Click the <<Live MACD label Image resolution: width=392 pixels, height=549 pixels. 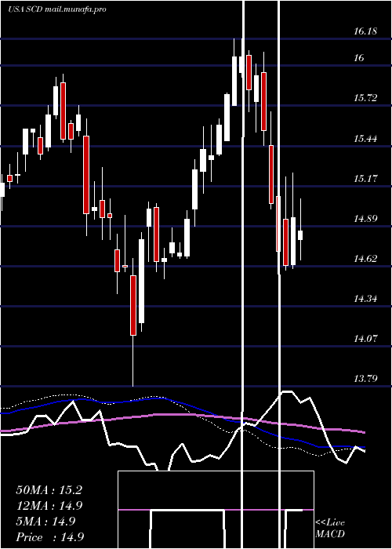(x=330, y=528)
